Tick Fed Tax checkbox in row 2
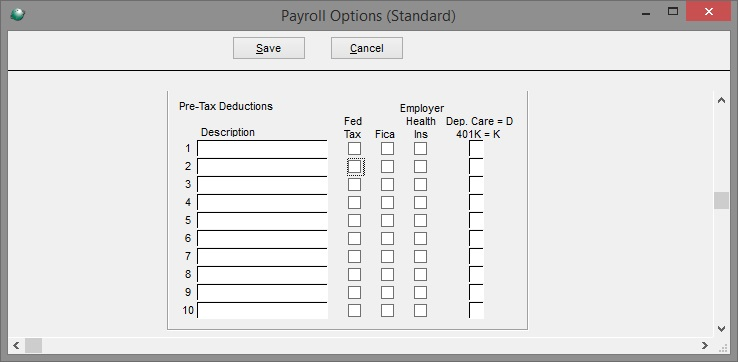Image resolution: width=738 pixels, height=362 pixels. 354,167
